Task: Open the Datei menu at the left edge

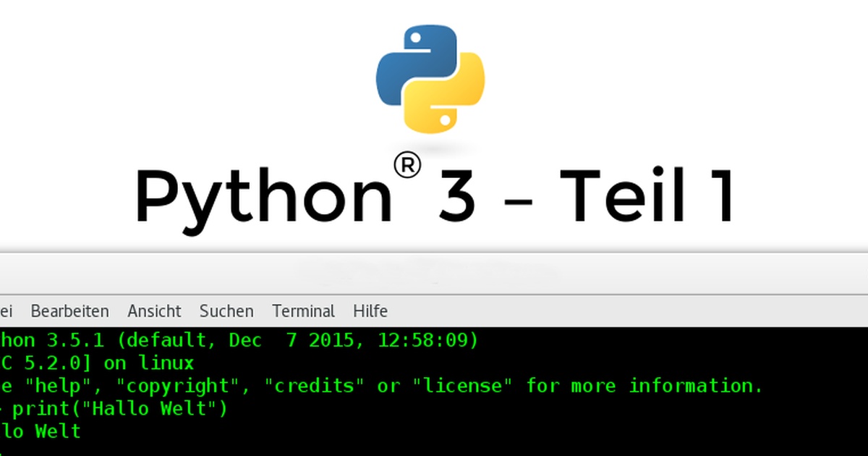Action: click(x=6, y=311)
